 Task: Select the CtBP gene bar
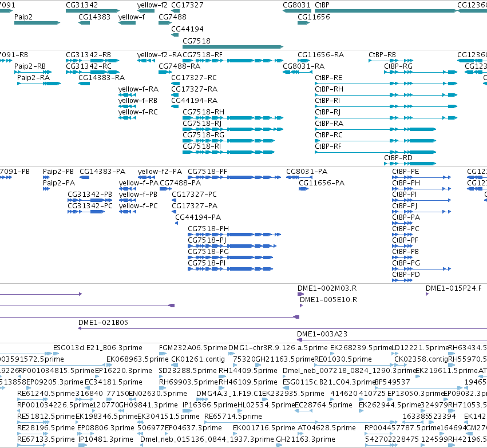[386, 11]
